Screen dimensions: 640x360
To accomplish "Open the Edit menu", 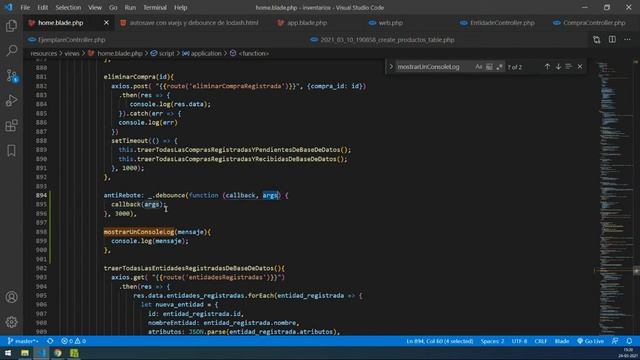I will pyautogui.click(x=42, y=7).
